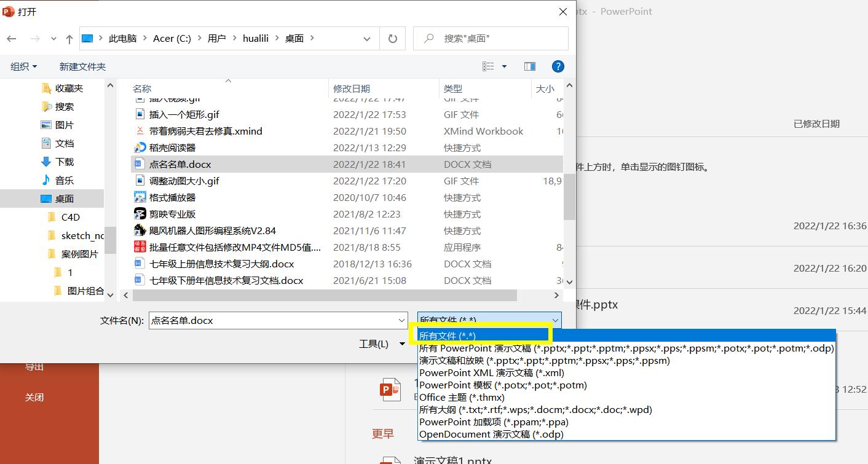Click the Back navigation arrow

[11, 38]
